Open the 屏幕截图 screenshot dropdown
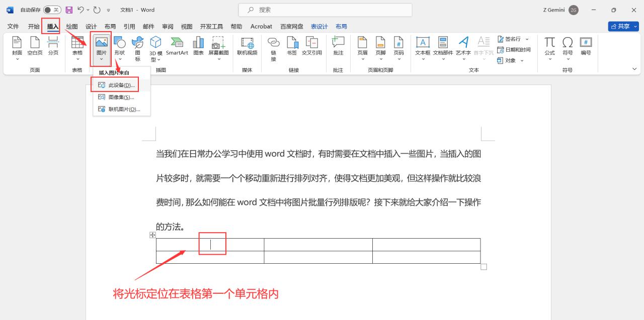 [218, 49]
